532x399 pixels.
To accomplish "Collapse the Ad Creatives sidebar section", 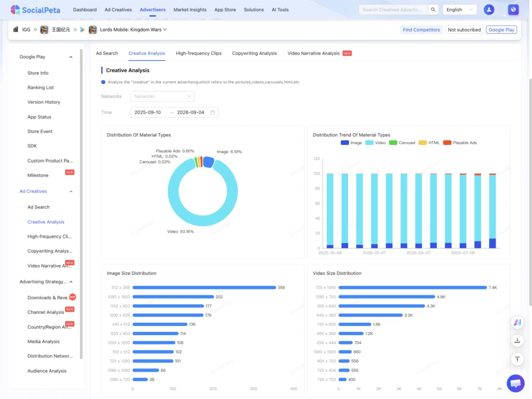I will 71,192.
